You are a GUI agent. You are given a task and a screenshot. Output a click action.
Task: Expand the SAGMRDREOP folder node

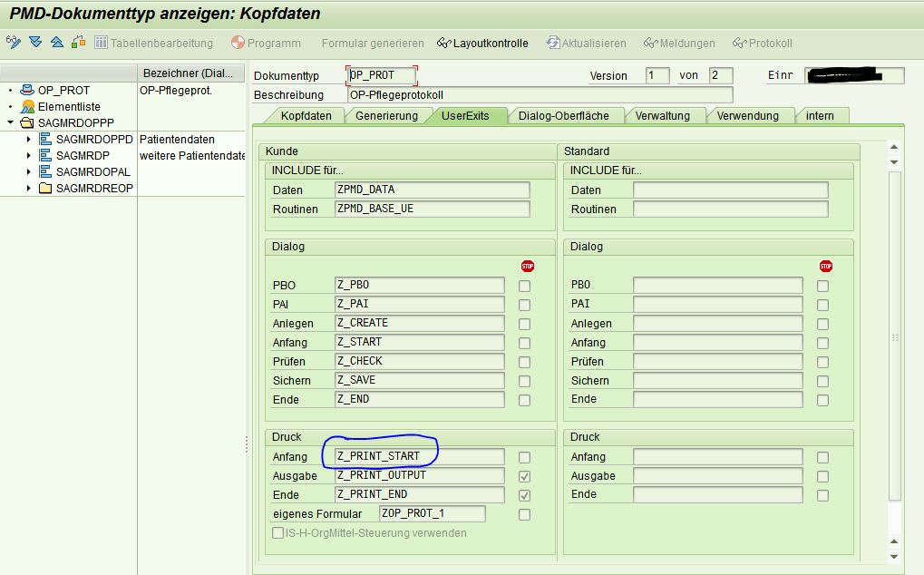point(29,188)
